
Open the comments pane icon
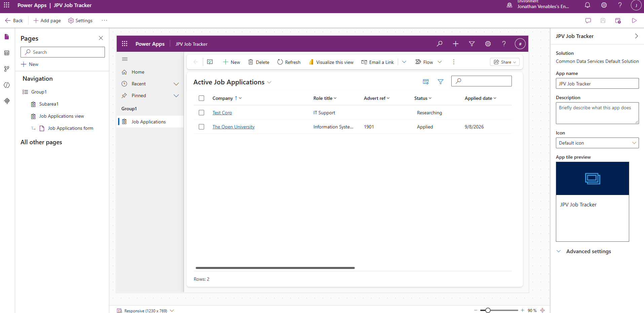[x=588, y=21]
